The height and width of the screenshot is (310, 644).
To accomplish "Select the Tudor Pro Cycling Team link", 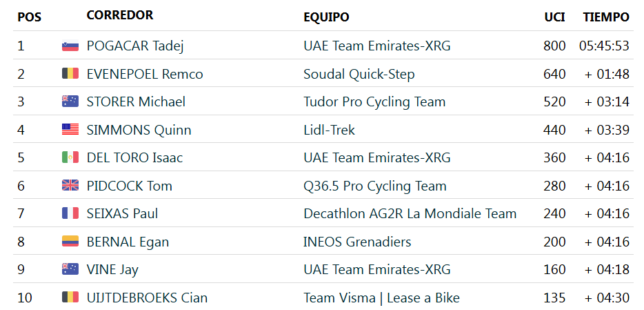I will point(374,101).
